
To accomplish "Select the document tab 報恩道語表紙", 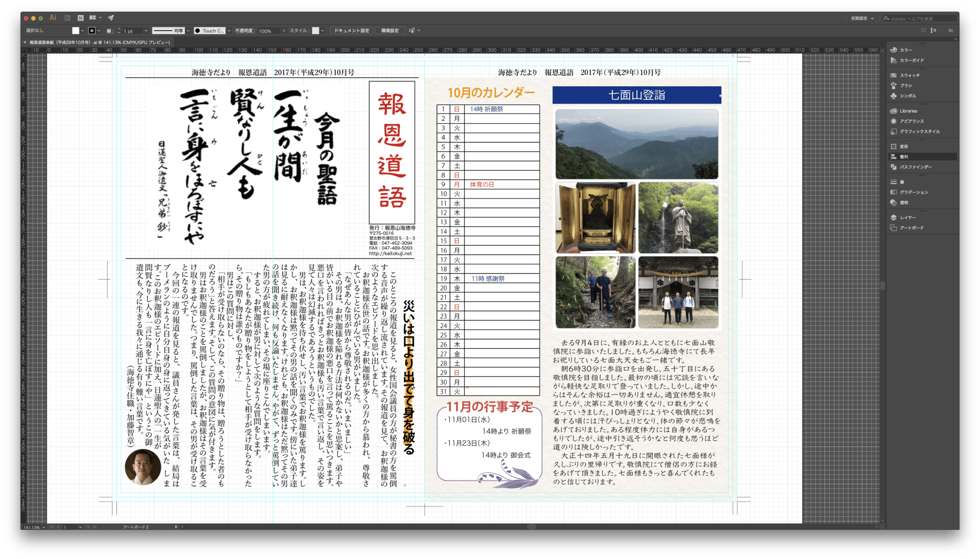I will pyautogui.click(x=96, y=42).
